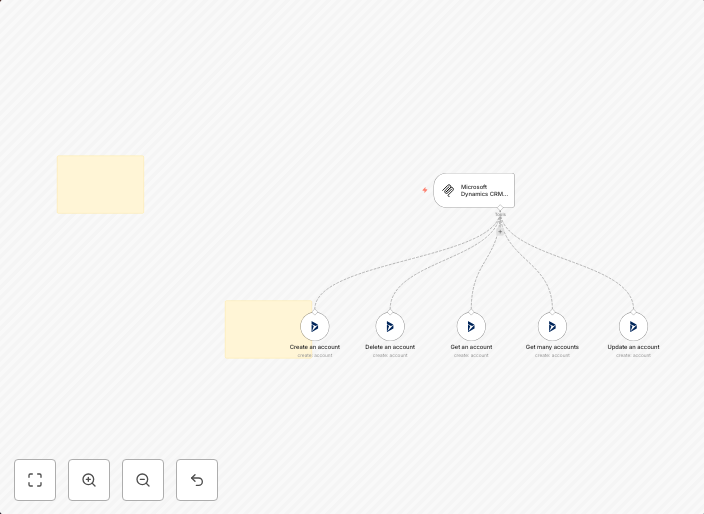Open the Microsoft Dynamics CRM MCP node

pos(474,190)
